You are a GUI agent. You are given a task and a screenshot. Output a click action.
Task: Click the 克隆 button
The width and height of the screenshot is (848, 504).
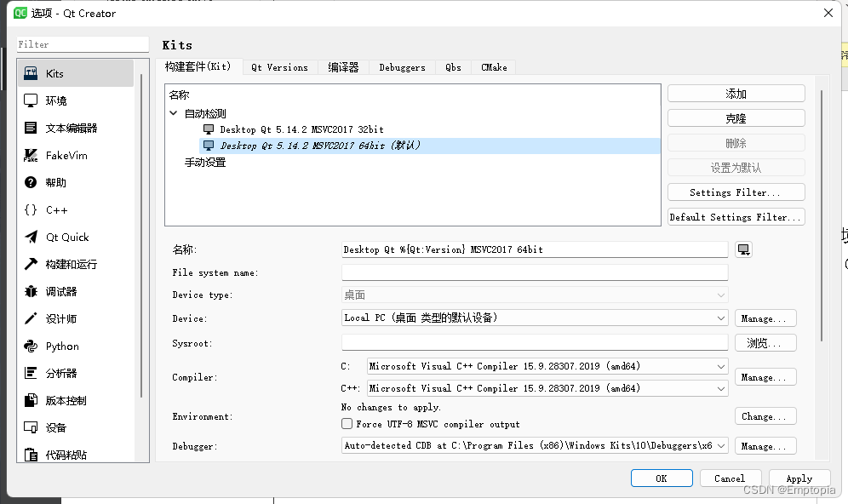click(x=736, y=118)
